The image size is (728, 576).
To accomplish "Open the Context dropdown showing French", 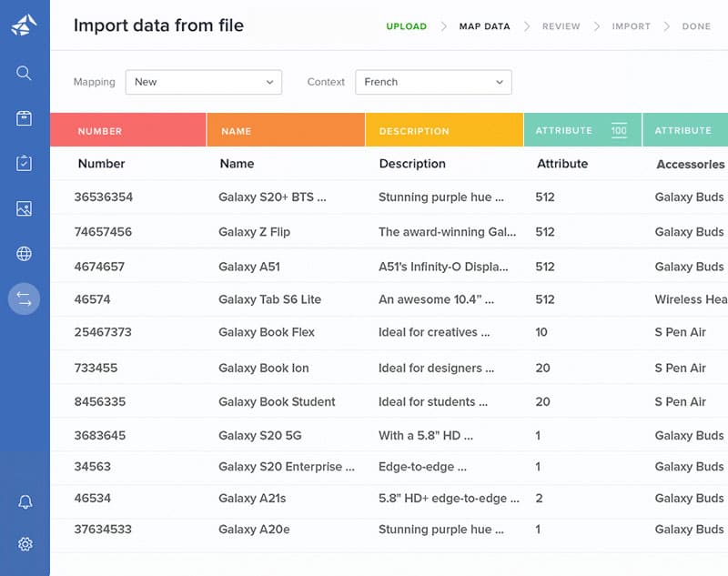I will (433, 82).
